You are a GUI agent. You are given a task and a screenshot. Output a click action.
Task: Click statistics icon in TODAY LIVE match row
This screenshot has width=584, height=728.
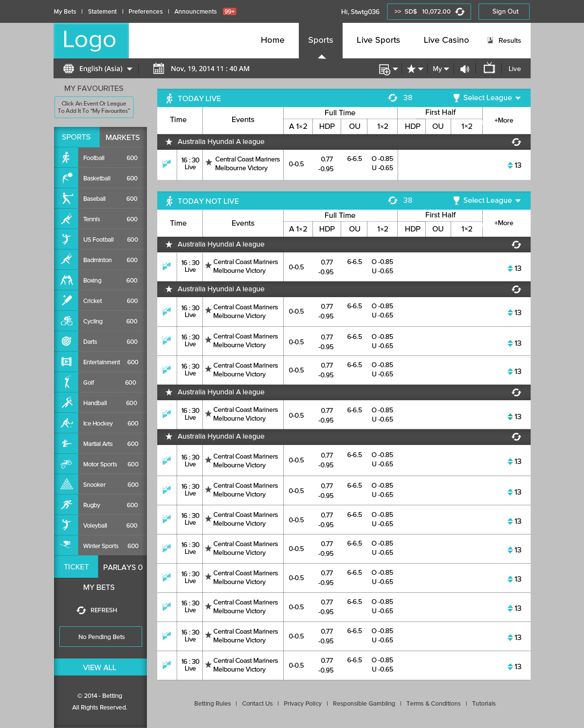(x=166, y=163)
